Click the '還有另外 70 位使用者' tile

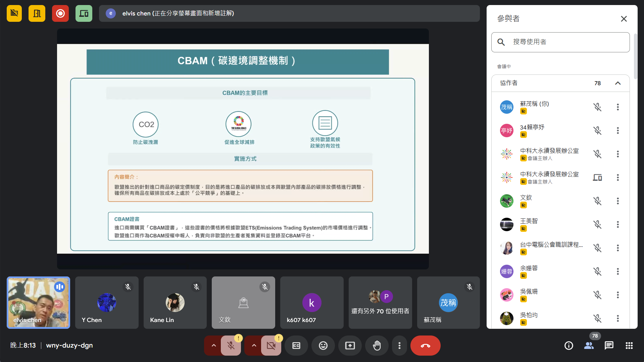380,303
